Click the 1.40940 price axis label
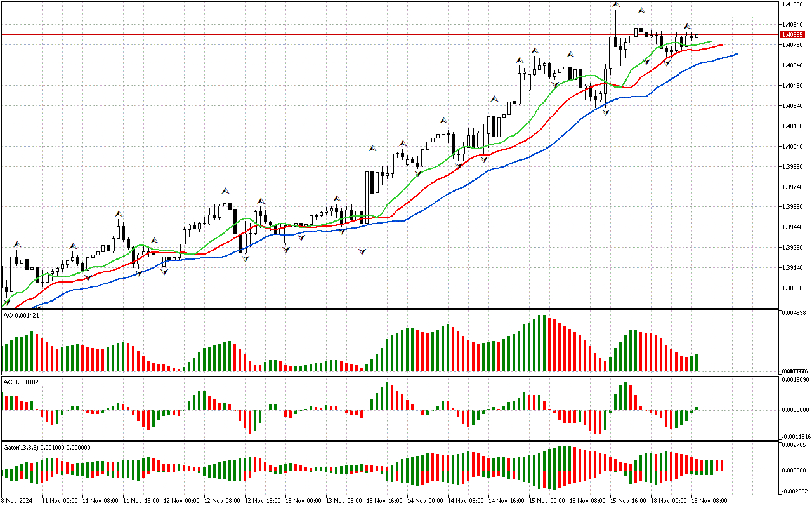The height and width of the screenshot is (508, 812). [x=792, y=25]
